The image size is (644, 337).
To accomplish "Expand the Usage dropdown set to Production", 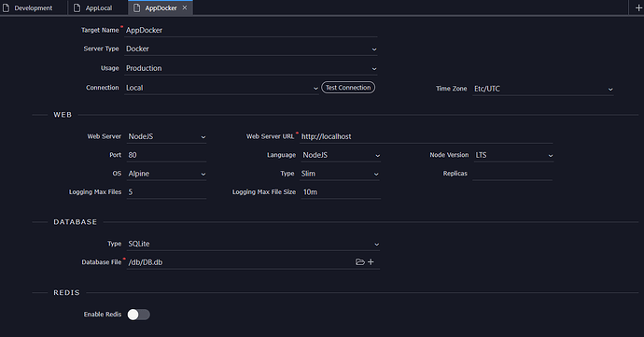I will (251, 68).
